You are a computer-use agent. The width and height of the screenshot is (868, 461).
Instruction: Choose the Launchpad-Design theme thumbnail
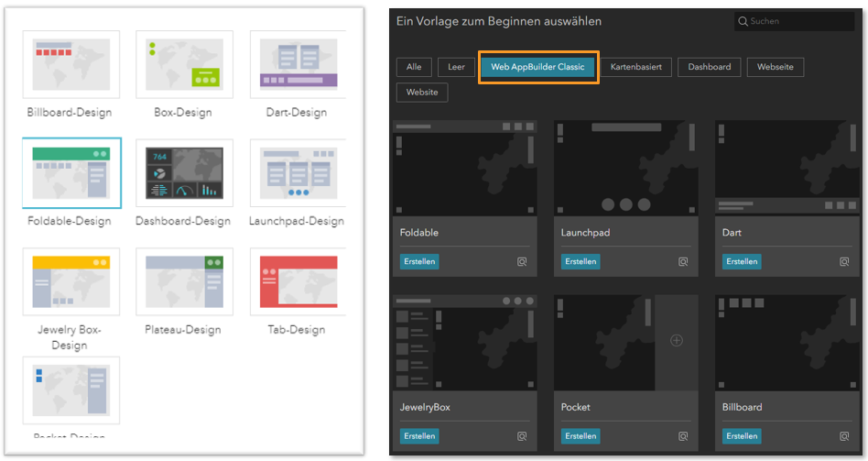coord(298,173)
